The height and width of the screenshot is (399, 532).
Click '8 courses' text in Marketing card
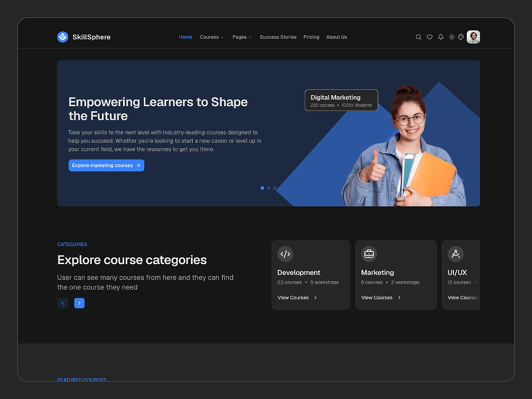[x=372, y=282]
